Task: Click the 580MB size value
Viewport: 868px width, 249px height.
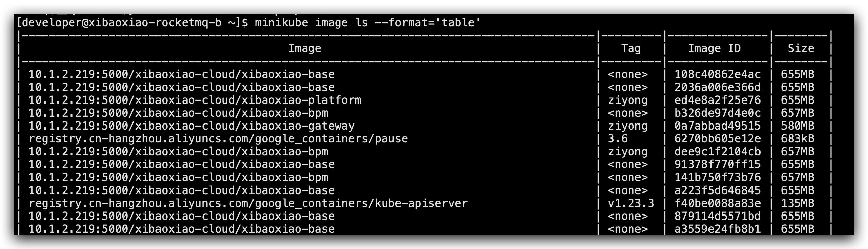Action: tap(797, 126)
